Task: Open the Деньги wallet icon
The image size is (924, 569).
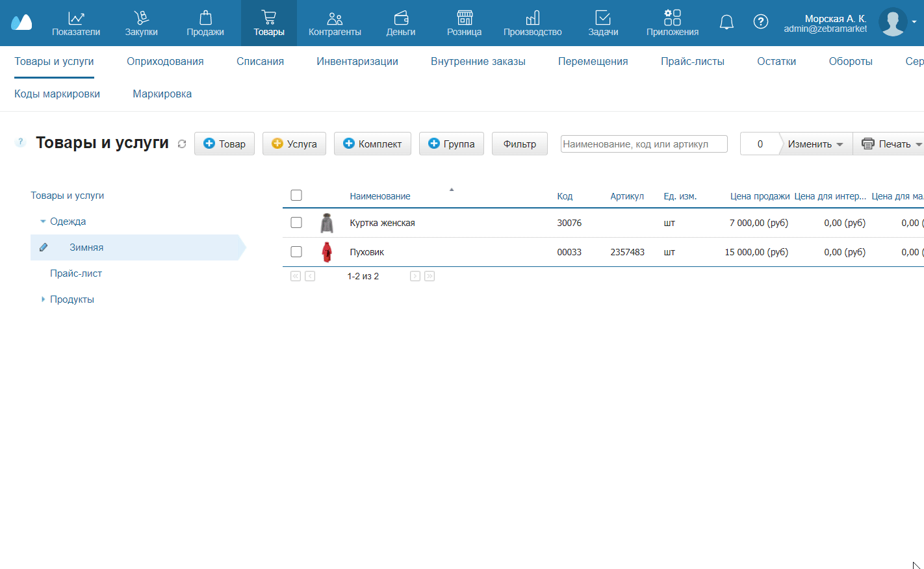Action: click(x=401, y=18)
